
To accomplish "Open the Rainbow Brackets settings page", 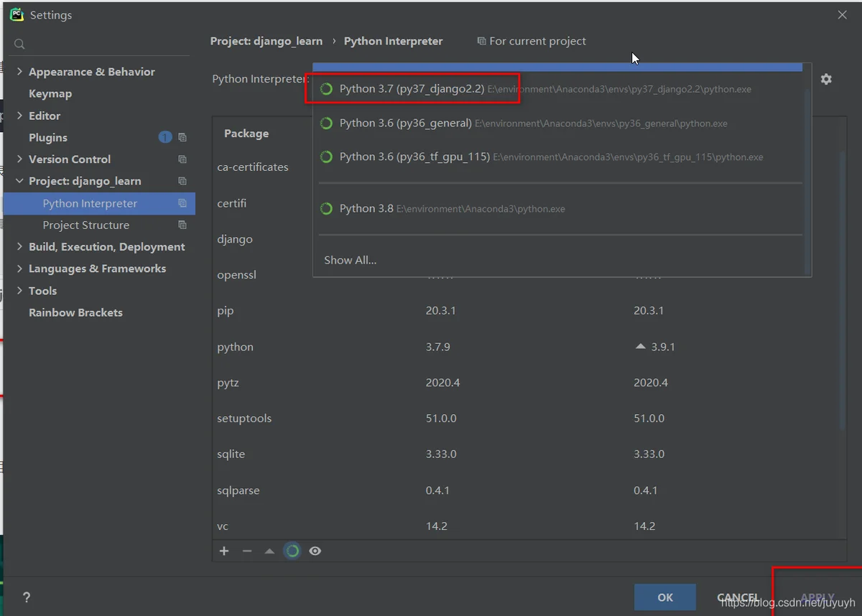I will pos(75,312).
